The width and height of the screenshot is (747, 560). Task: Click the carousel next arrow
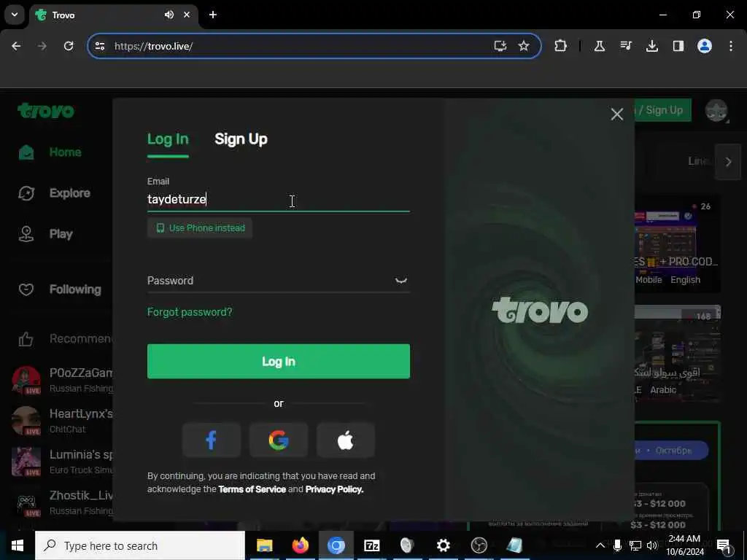point(728,162)
